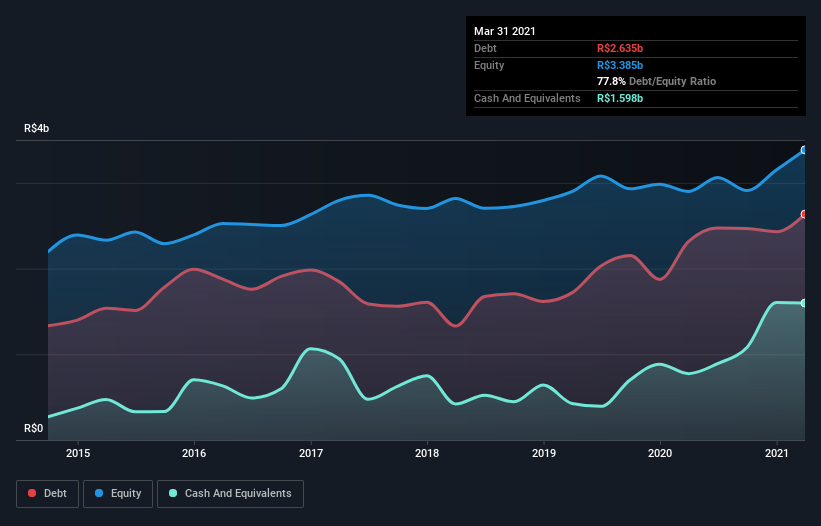Click the 2015 x-axis label
The width and height of the screenshot is (821, 526).
[x=78, y=453]
